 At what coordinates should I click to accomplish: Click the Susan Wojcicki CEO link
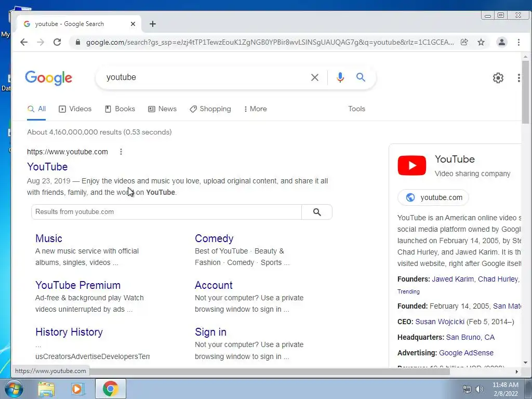440,322
